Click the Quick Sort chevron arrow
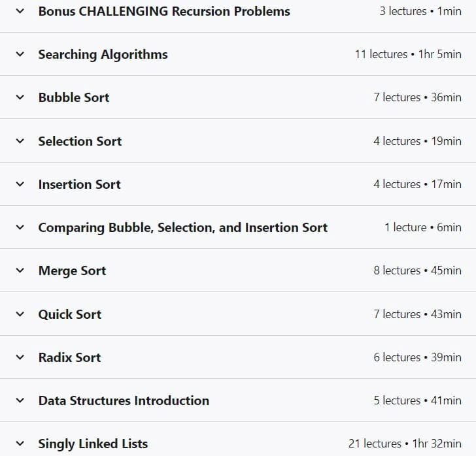The height and width of the screenshot is (456, 476). tap(20, 314)
